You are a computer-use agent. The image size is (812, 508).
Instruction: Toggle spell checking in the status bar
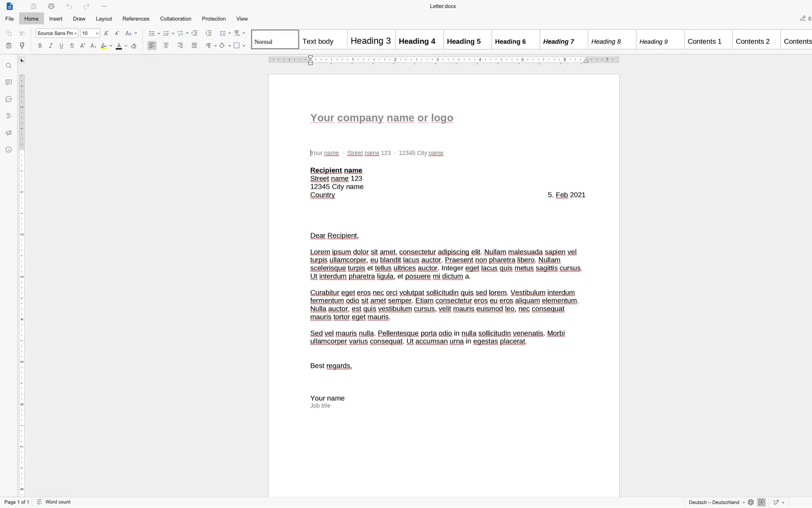click(762, 502)
